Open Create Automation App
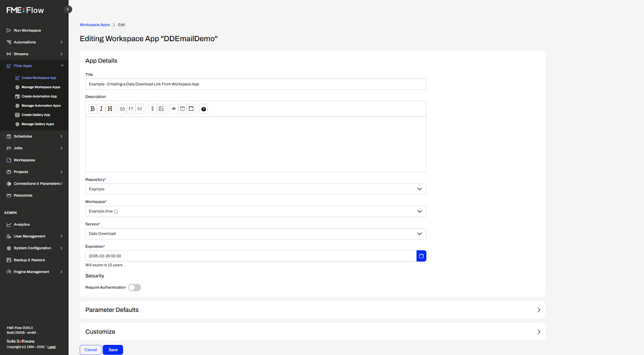Viewport: 644px width, 355px height. click(39, 96)
